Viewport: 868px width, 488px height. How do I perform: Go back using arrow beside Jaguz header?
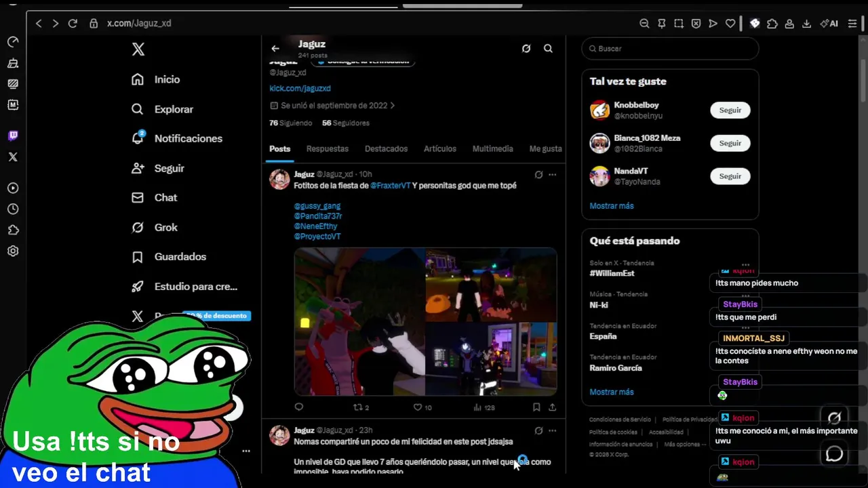[x=275, y=48]
